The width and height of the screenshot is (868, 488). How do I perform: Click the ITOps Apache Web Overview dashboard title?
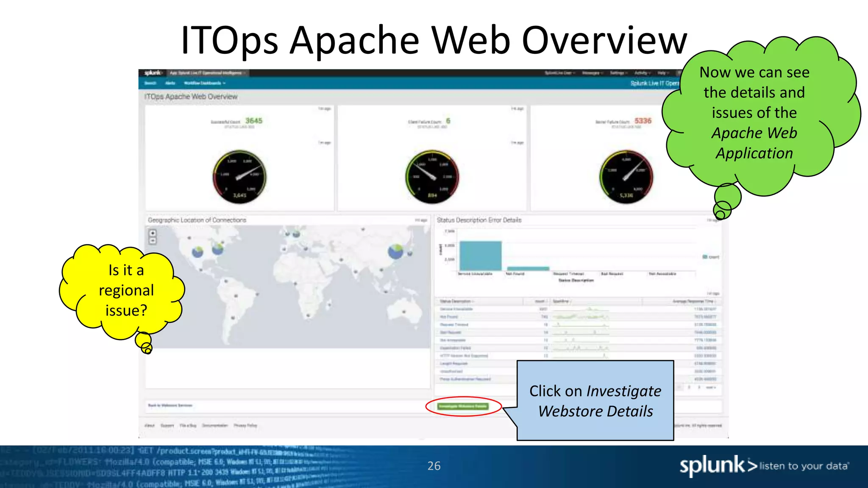tap(191, 97)
